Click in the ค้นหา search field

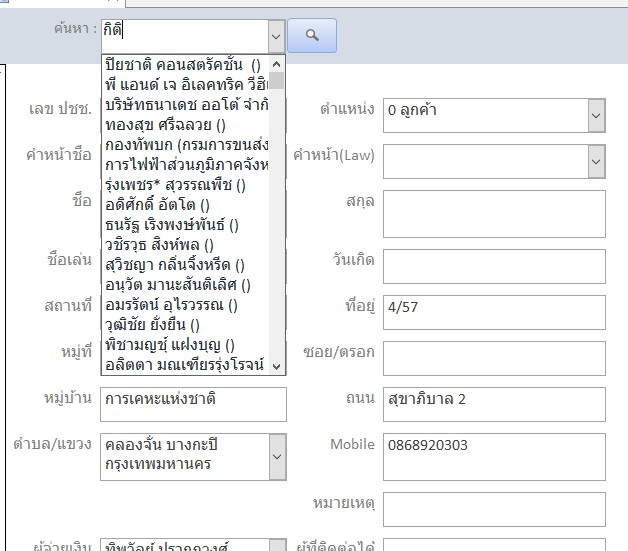point(185,36)
